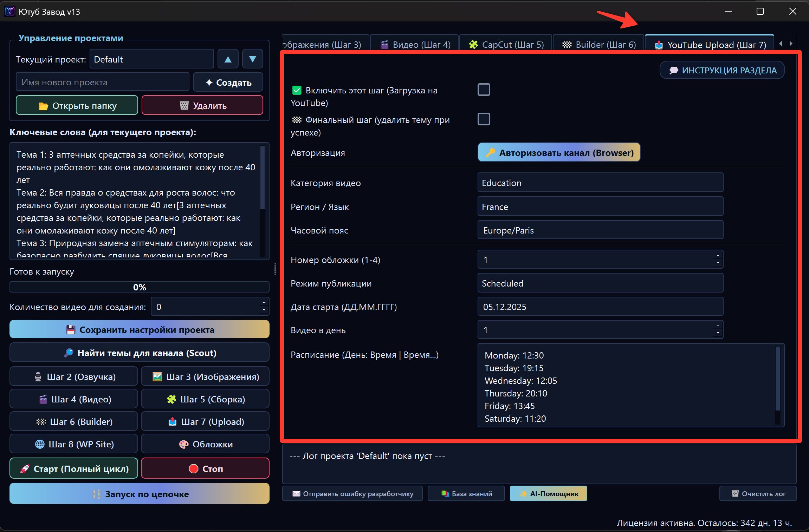Open the Регион / Язык dropdown
Image resolution: width=809 pixels, height=532 pixels.
point(600,206)
